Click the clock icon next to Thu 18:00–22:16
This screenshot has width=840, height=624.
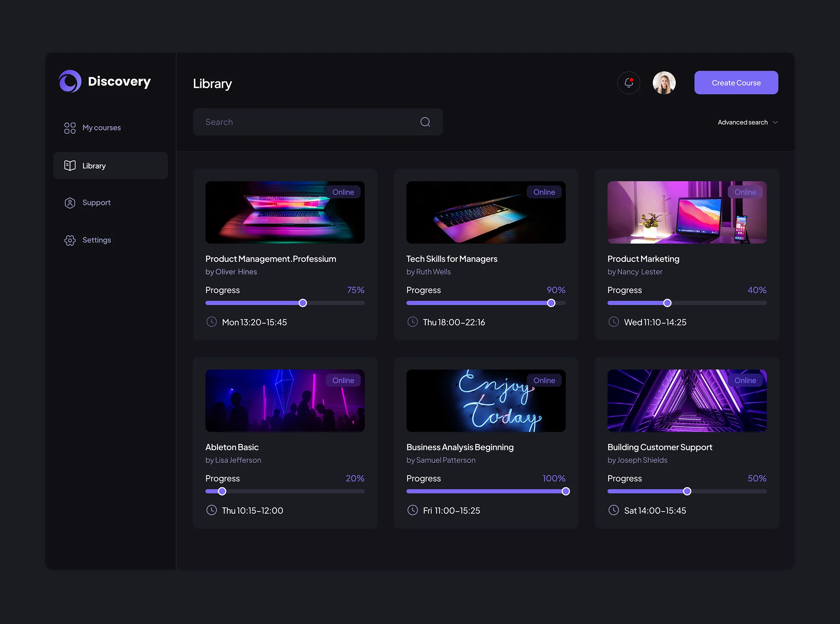[x=412, y=322]
